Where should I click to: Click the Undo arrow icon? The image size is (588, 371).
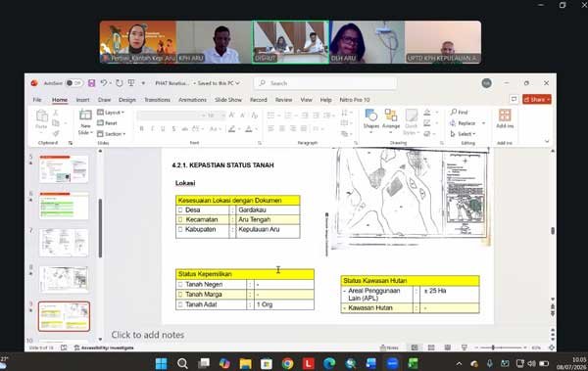(x=104, y=83)
